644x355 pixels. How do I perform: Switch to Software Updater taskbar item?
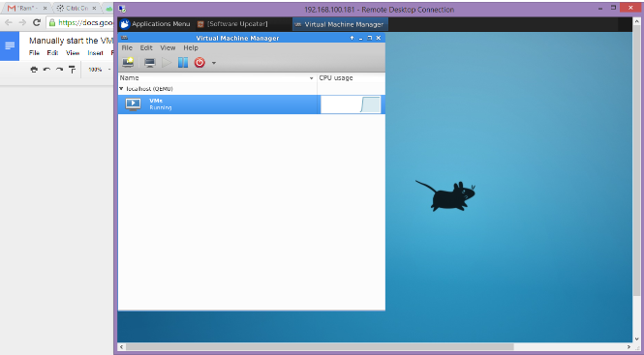click(x=232, y=24)
